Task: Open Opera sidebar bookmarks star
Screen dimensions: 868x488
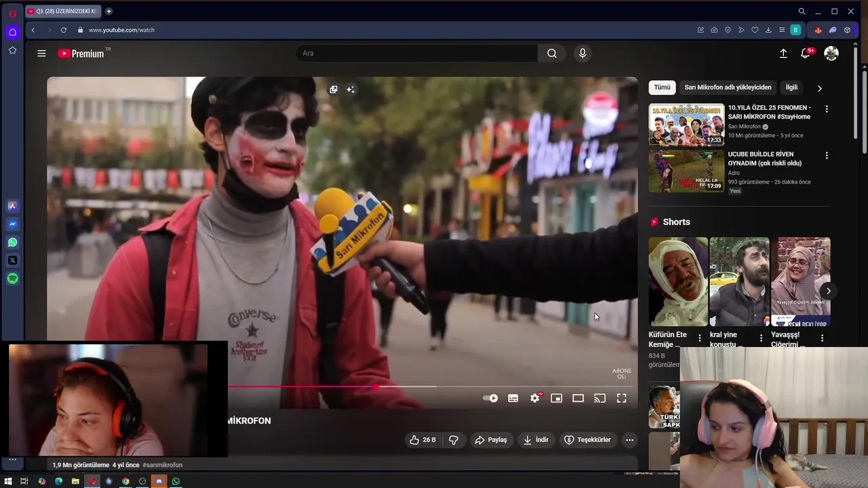Action: coord(12,50)
